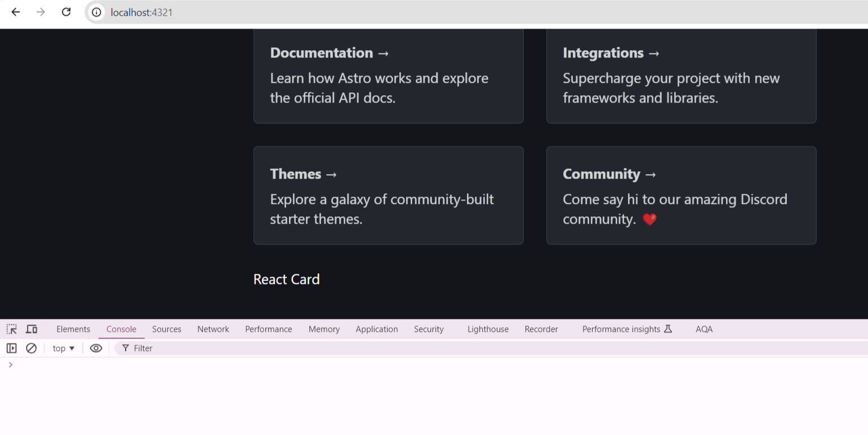Go back using the browser back arrow
Screen dimensions: 868x435
[15, 12]
